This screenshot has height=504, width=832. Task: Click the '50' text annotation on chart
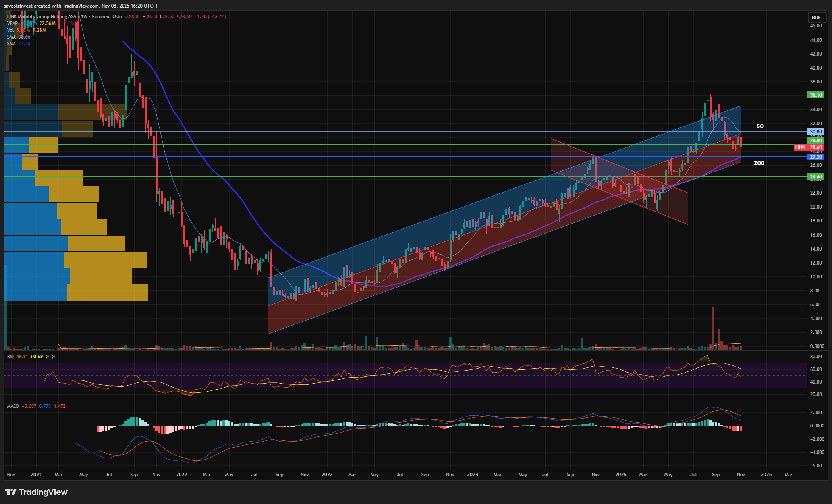tap(759, 126)
